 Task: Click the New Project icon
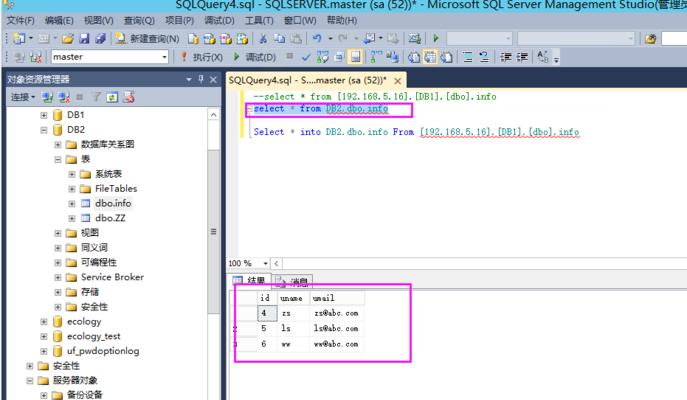point(19,39)
